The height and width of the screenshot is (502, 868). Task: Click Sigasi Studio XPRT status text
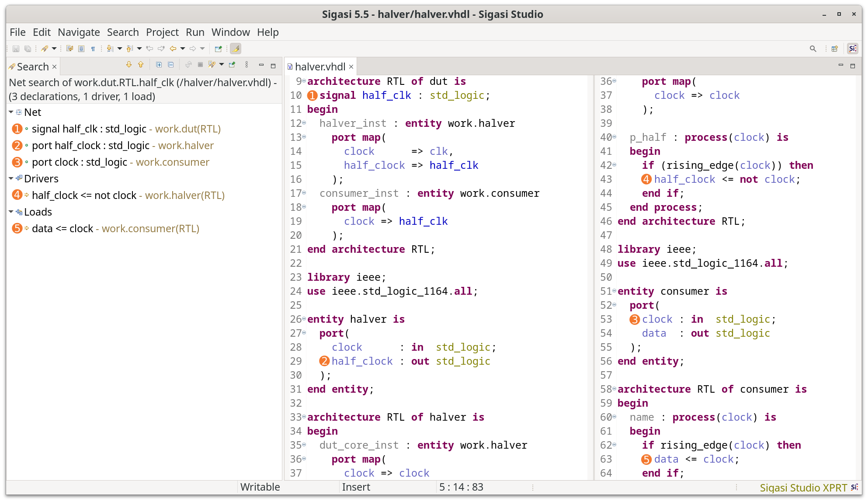point(803,488)
